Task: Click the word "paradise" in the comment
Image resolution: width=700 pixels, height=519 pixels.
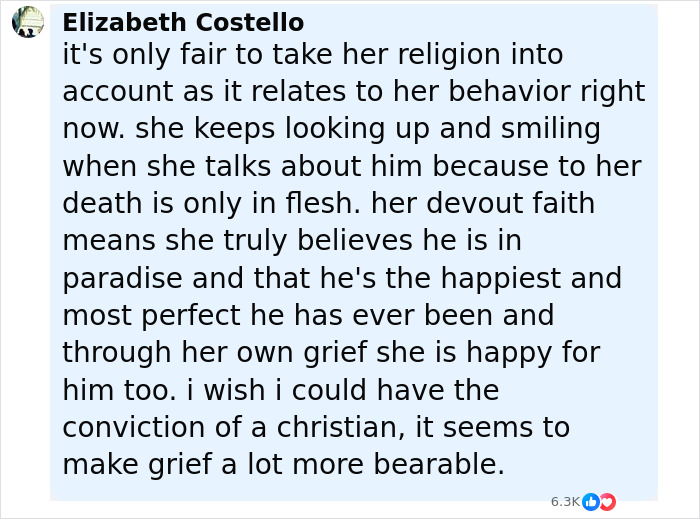Action: point(124,279)
